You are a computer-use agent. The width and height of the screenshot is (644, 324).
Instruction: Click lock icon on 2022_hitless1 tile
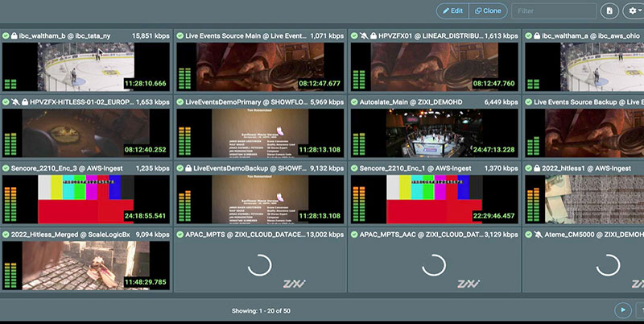[537, 168]
